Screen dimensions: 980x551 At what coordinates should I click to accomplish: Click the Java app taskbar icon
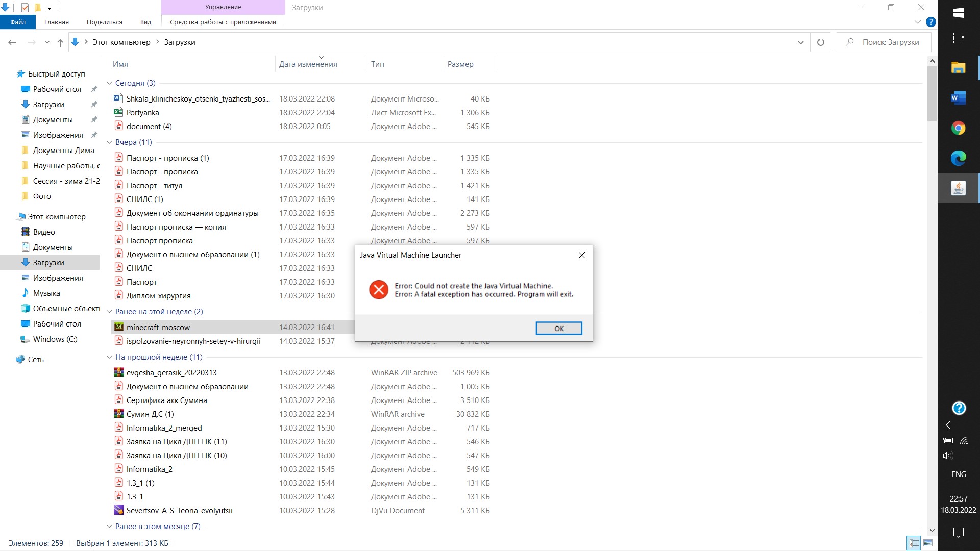pos(958,188)
